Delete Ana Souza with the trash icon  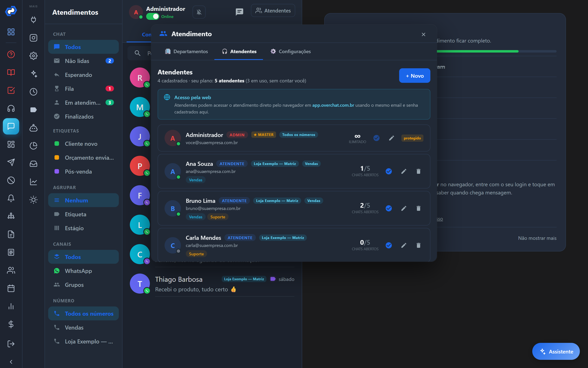[x=418, y=171]
